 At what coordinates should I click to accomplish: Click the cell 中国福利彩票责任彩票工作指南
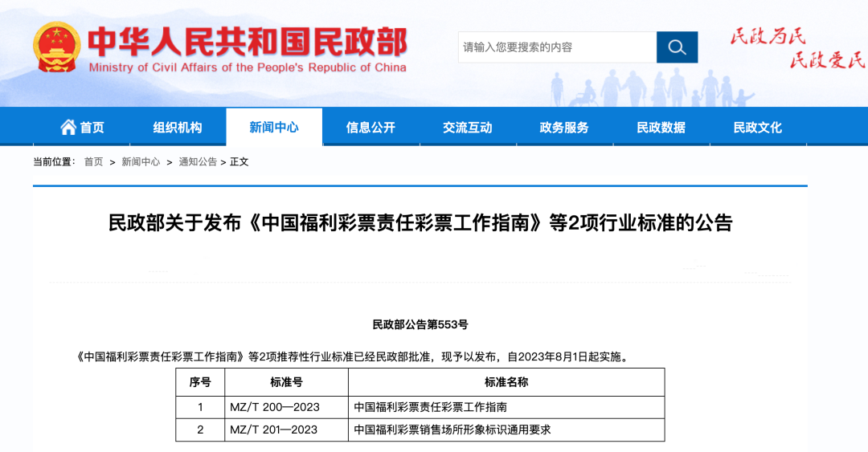point(506,407)
